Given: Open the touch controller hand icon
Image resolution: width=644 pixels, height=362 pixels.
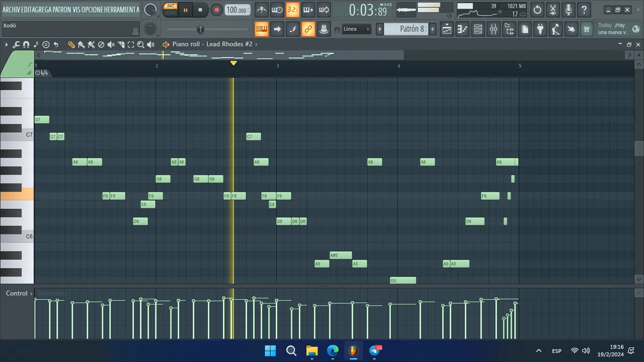Looking at the screenshot, I should coord(571,29).
